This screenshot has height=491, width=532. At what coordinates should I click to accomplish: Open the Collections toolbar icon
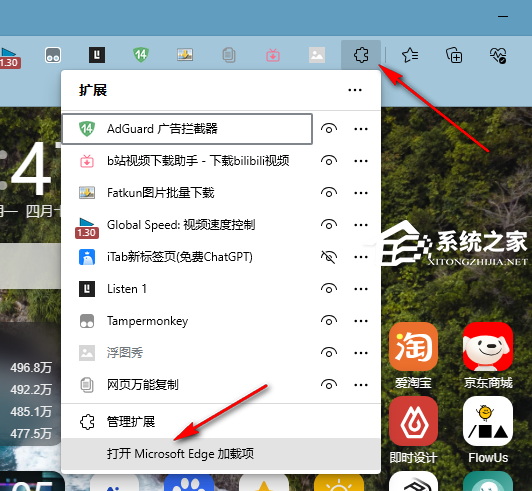[x=454, y=55]
